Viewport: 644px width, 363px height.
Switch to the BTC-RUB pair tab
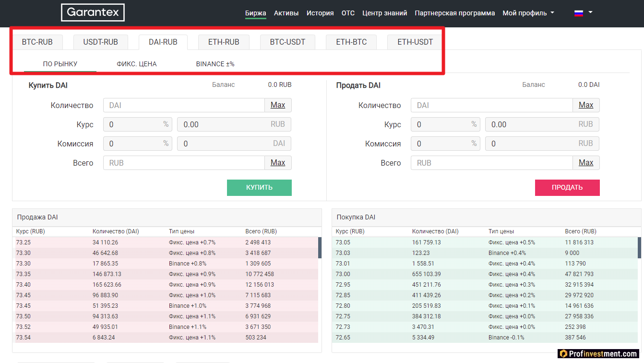click(x=37, y=42)
